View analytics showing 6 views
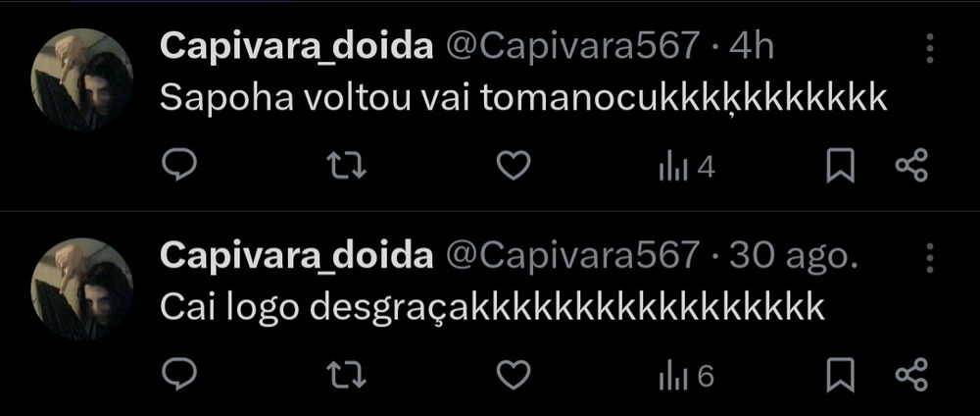The width and height of the screenshot is (980, 416). click(687, 376)
